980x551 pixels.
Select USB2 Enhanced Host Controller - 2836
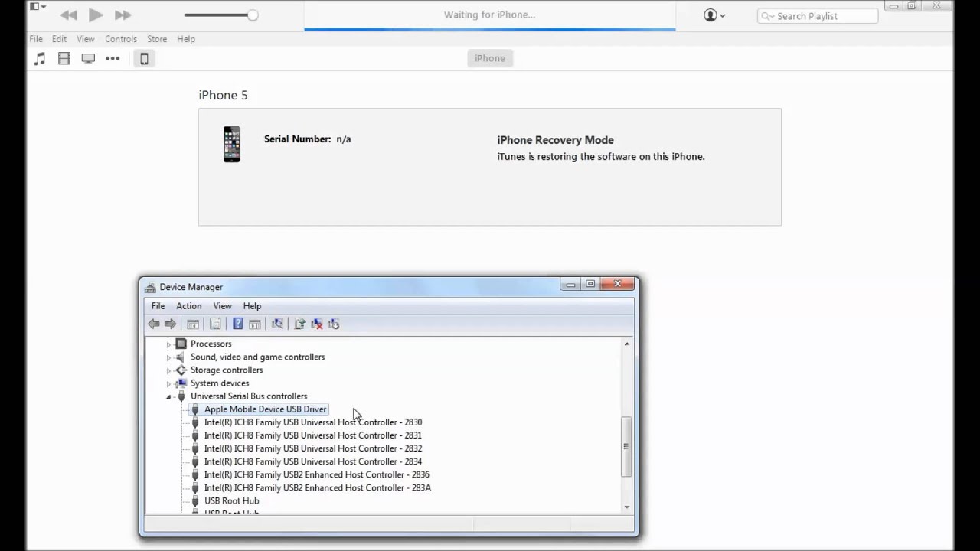pyautogui.click(x=317, y=474)
